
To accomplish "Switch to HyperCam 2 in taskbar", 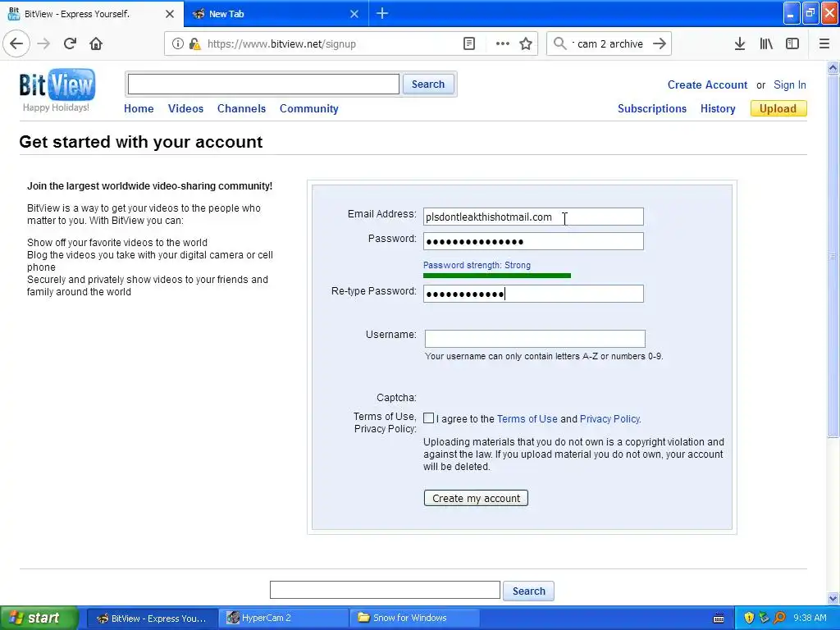I will (x=282, y=619).
